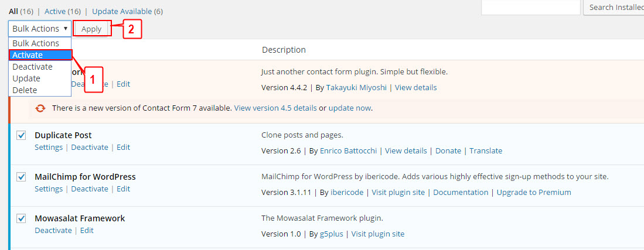Open Edit link for Contact Form 7
The width and height of the screenshot is (644, 250).
(123, 84)
